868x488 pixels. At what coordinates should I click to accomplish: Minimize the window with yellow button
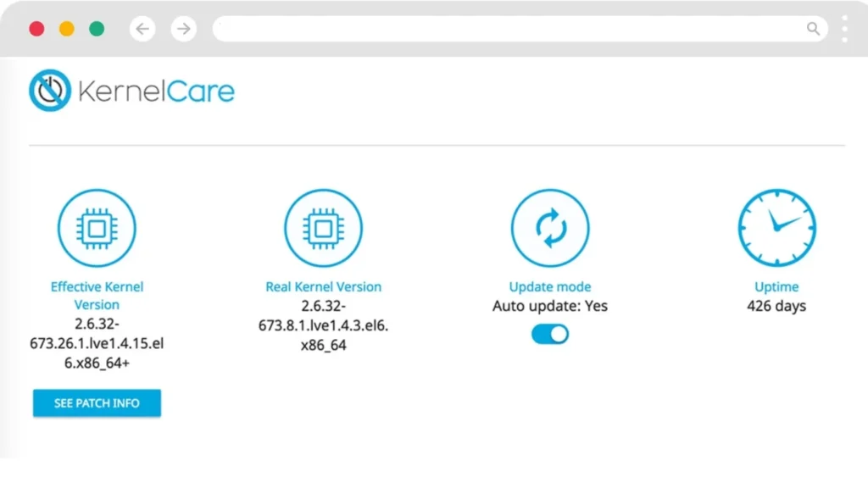click(x=66, y=29)
